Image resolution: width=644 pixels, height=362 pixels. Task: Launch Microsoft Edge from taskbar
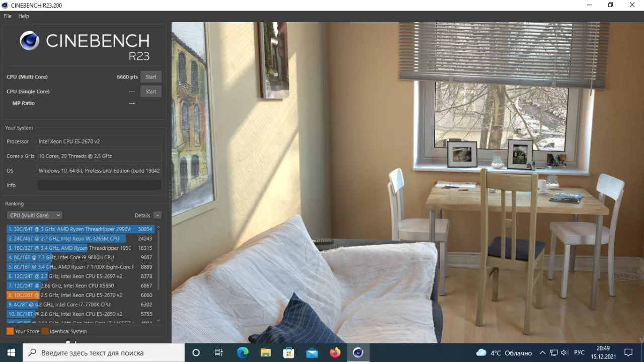click(x=243, y=352)
